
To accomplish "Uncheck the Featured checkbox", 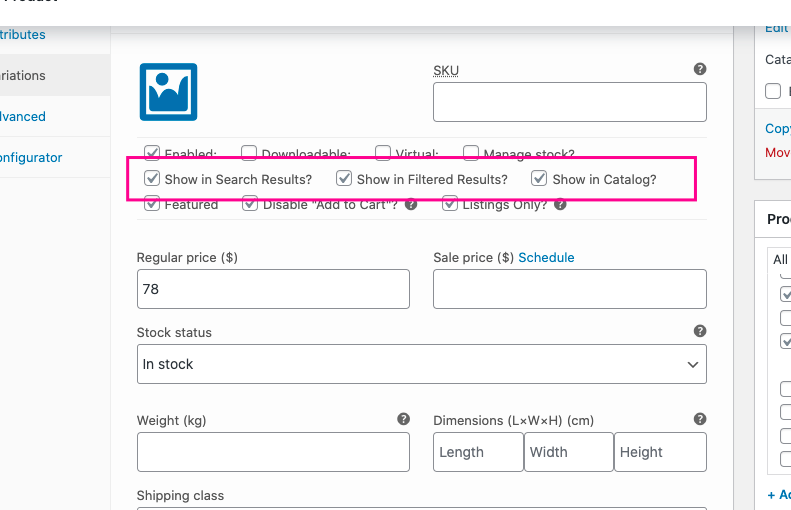I will pyautogui.click(x=152, y=204).
